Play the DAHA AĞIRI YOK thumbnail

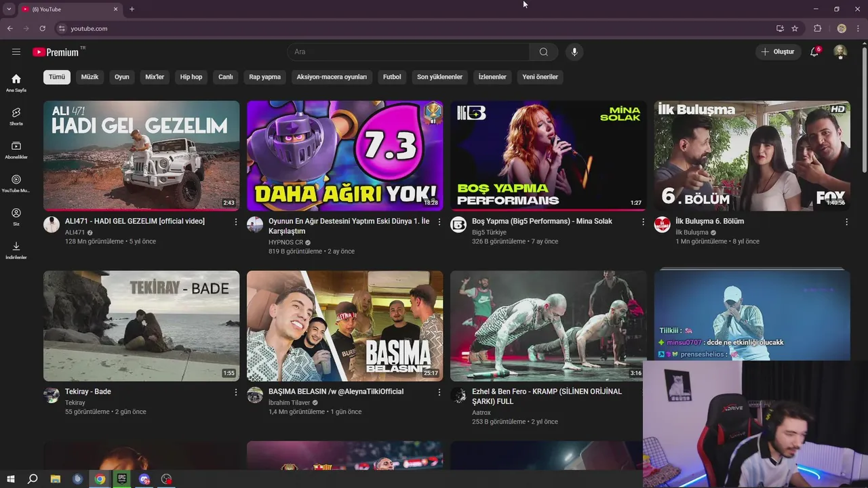[x=344, y=156]
